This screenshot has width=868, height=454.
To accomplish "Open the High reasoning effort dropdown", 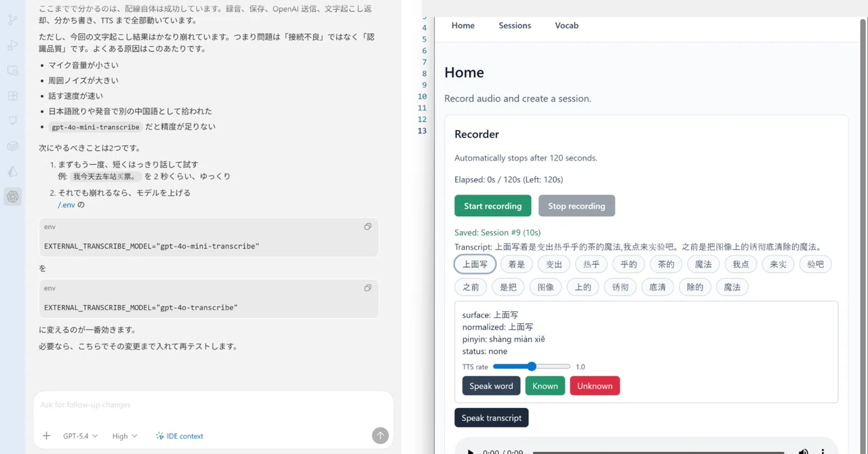I will (x=125, y=436).
